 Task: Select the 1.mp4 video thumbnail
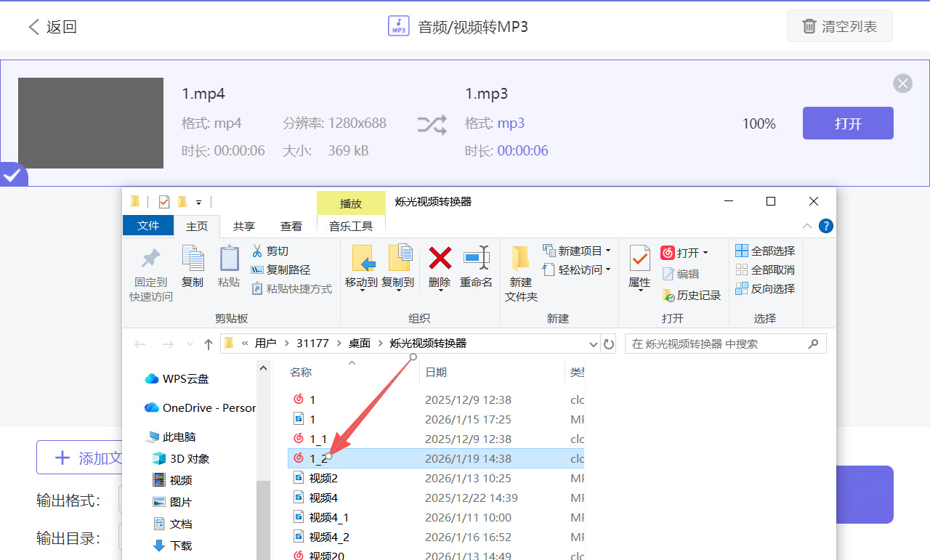coord(91,123)
